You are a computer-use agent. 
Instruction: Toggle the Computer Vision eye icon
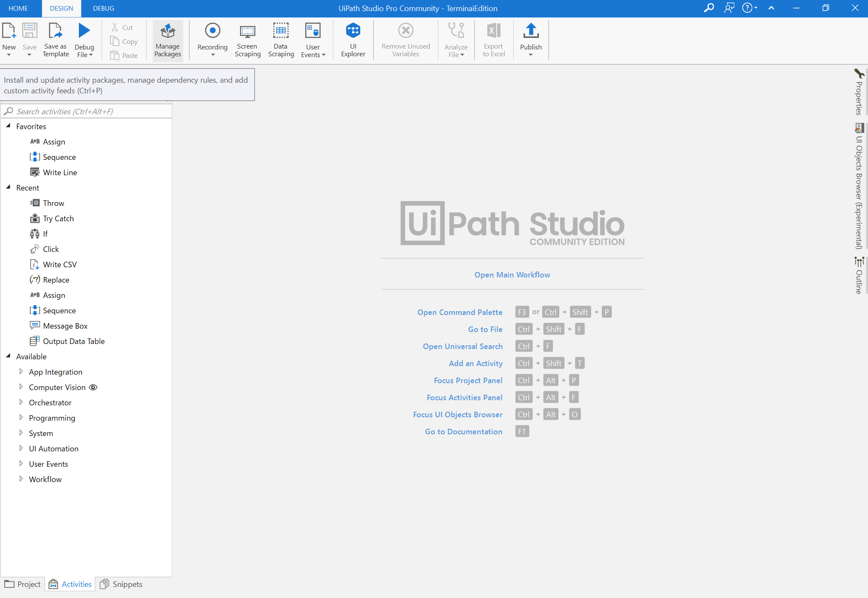pos(93,387)
